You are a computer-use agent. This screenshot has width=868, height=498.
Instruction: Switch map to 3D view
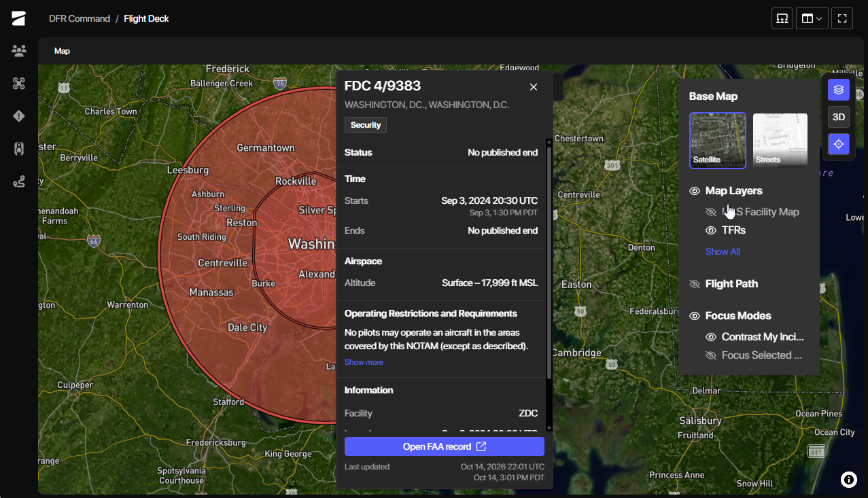pos(839,117)
